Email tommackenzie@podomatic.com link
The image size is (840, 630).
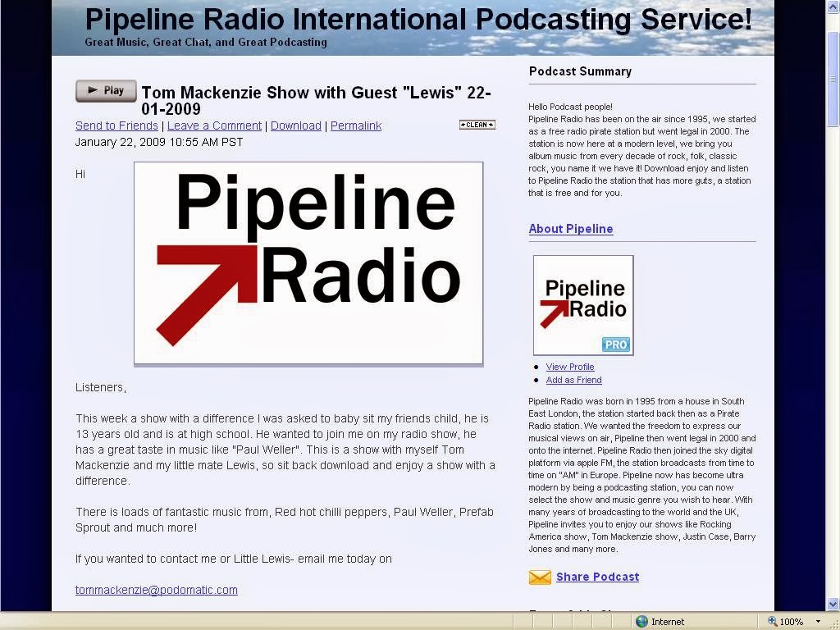tap(157, 590)
